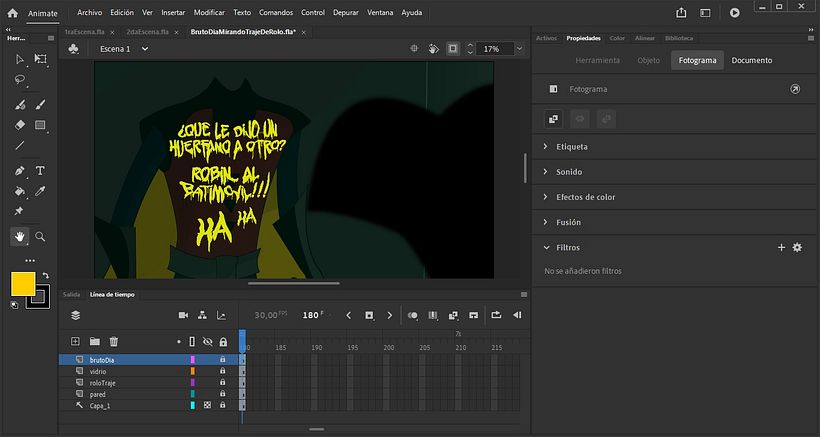Screen dimensions: 820x437
Task: Select the Selection arrow tool
Action: pyautogui.click(x=20, y=59)
